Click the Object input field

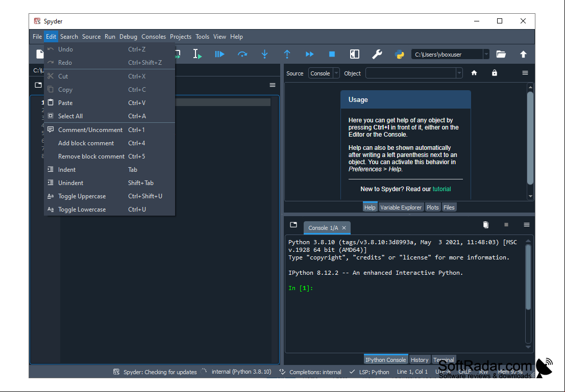click(x=411, y=73)
